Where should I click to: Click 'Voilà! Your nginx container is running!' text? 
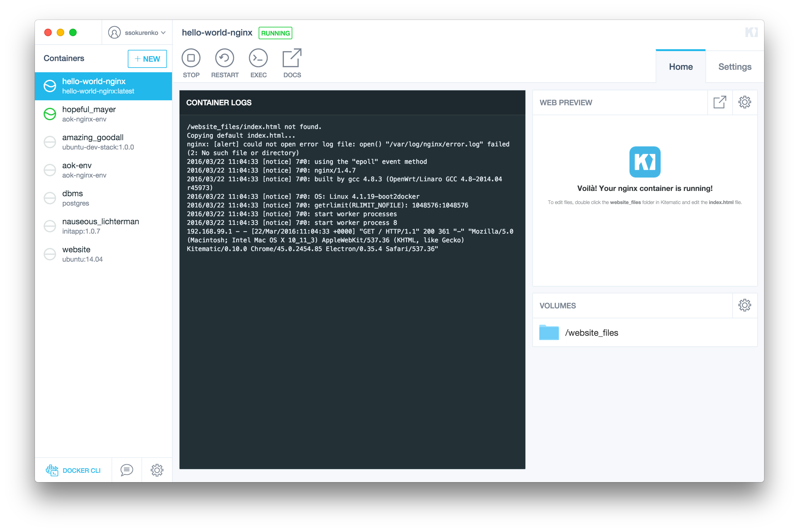(x=644, y=188)
